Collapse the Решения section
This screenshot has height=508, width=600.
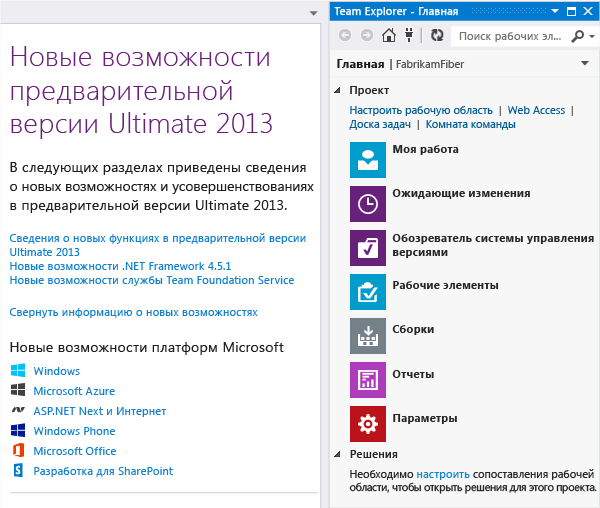pos(337,454)
